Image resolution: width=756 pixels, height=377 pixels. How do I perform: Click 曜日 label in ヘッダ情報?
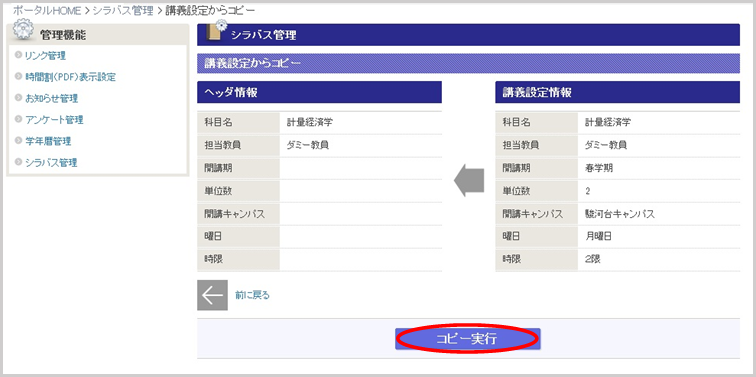(x=214, y=237)
